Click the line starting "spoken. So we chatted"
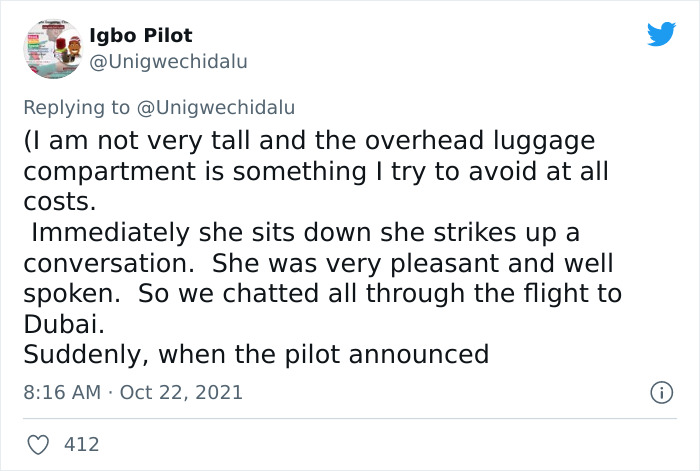Image resolution: width=700 pixels, height=471 pixels. click(x=322, y=294)
